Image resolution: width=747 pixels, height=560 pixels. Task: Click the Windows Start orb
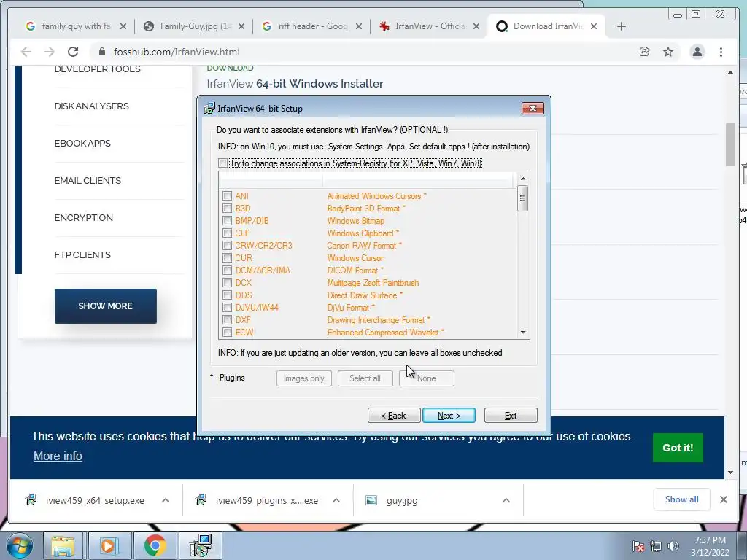[x=20, y=545]
